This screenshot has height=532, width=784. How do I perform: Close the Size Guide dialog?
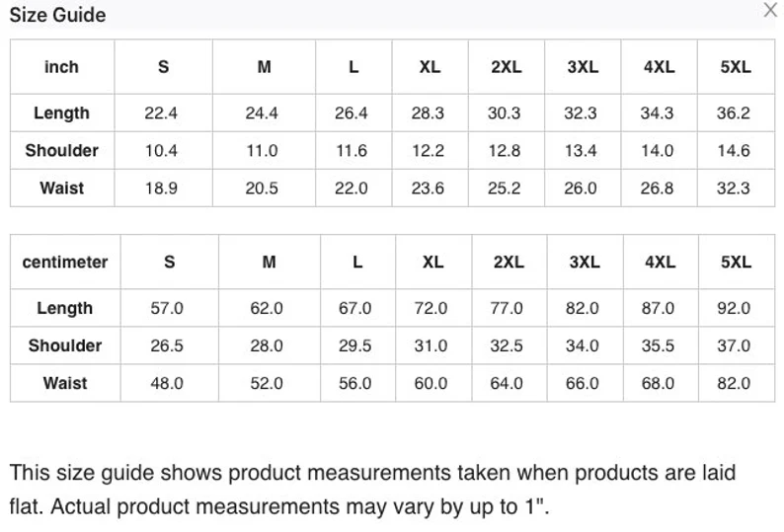[770, 11]
